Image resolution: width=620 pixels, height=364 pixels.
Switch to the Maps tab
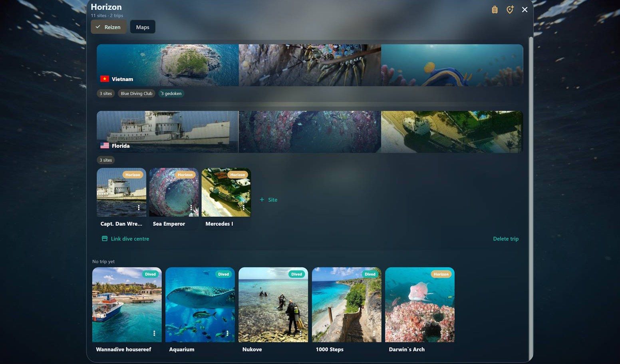(x=143, y=27)
